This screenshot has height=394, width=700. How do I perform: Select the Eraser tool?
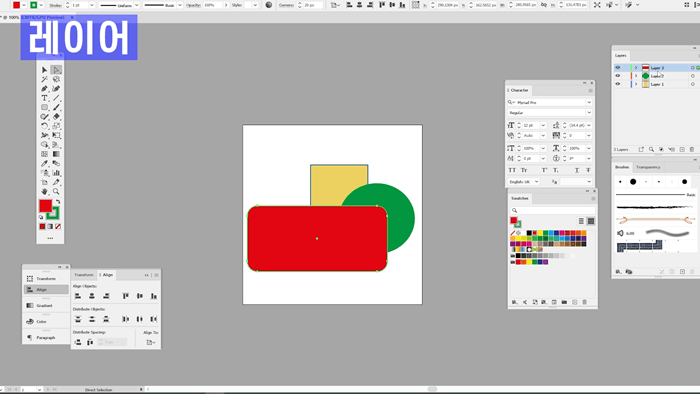pyautogui.click(x=56, y=117)
